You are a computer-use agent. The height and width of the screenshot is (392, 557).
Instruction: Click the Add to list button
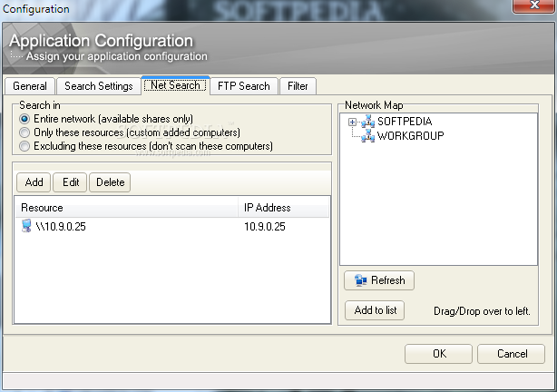click(x=375, y=310)
